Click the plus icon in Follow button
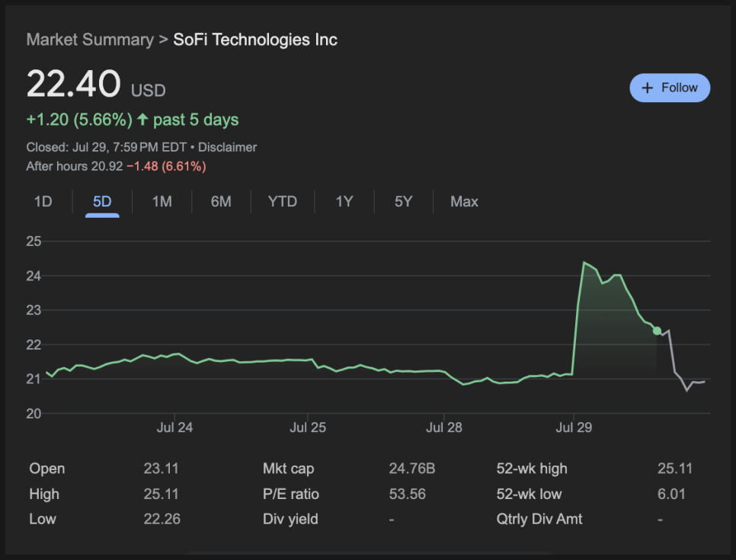 tap(647, 88)
